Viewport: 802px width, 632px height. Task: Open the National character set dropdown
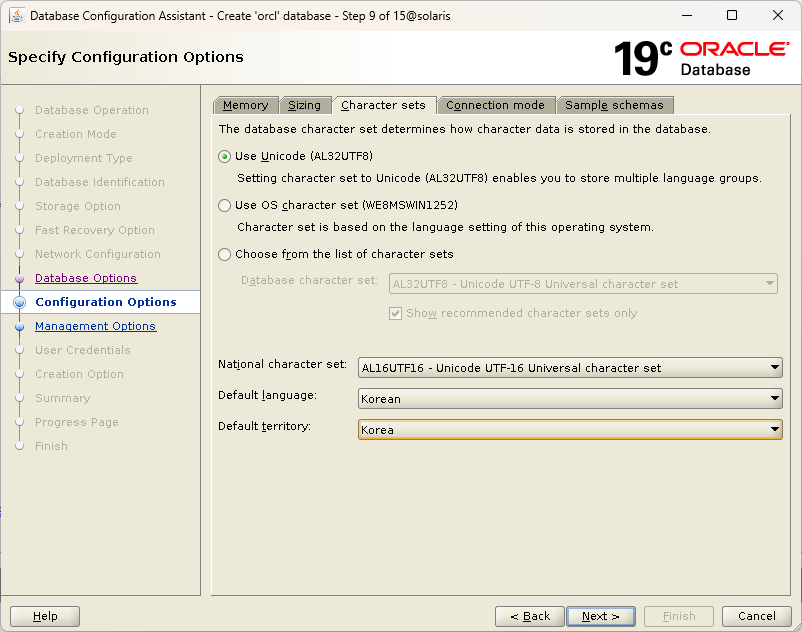(570, 368)
